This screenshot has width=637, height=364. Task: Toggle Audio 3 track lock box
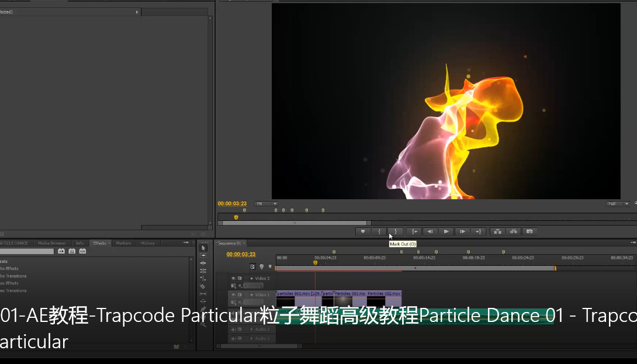pos(246,338)
